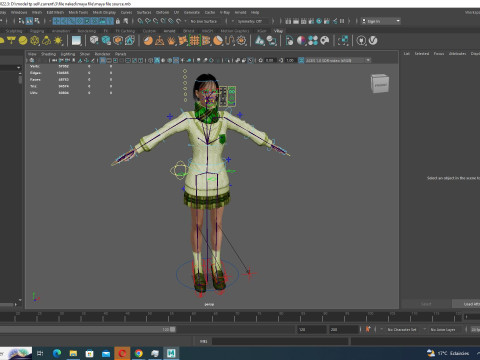The width and height of the screenshot is (480, 360).
Task: Click the dashed region render shelf icon
Action: click(x=343, y=41)
